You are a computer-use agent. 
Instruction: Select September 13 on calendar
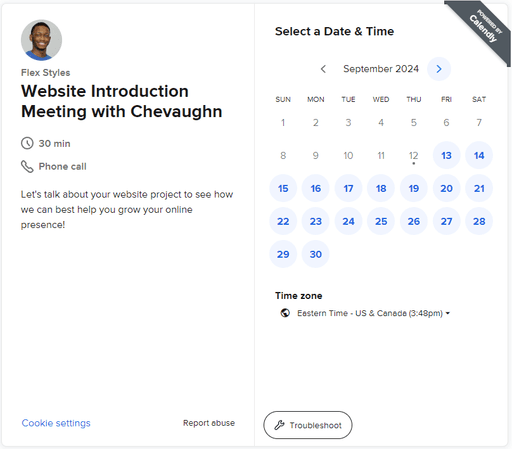pos(446,155)
